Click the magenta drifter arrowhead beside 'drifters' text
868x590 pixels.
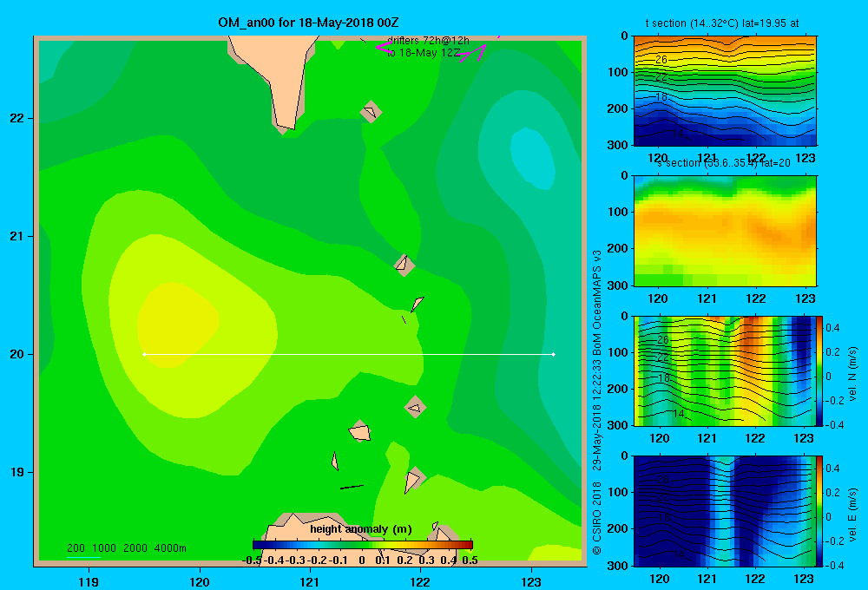(383, 47)
